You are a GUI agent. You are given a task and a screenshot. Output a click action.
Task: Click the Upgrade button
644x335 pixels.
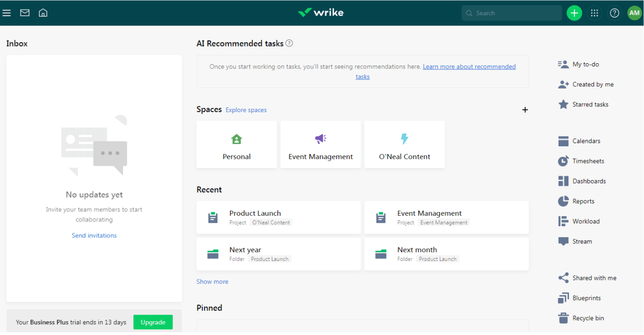(153, 322)
